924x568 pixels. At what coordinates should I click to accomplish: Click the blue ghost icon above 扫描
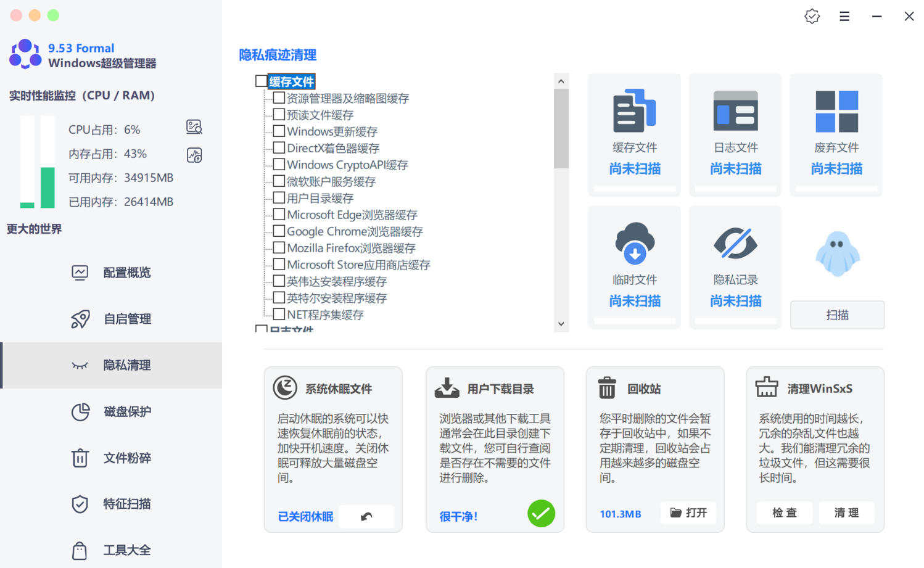[837, 254]
